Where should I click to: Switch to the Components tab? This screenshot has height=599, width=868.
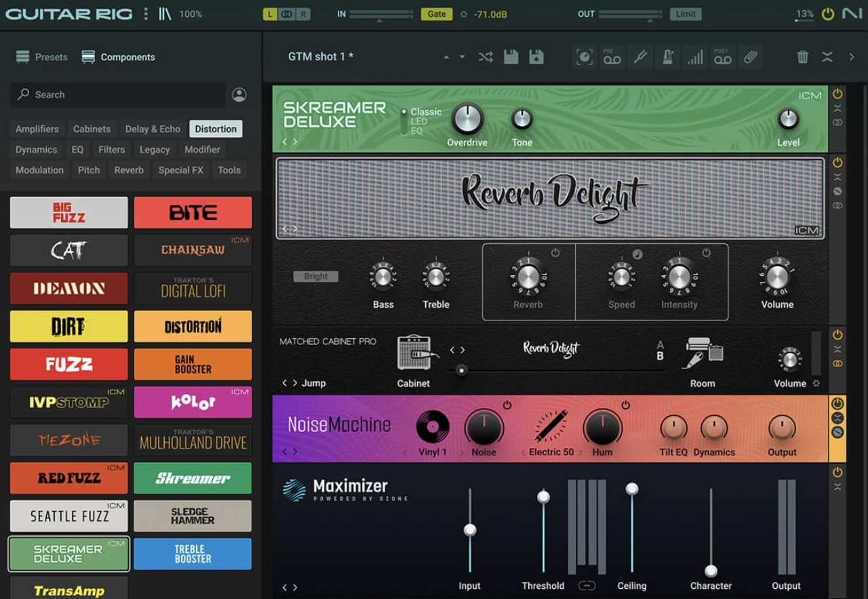(x=118, y=57)
